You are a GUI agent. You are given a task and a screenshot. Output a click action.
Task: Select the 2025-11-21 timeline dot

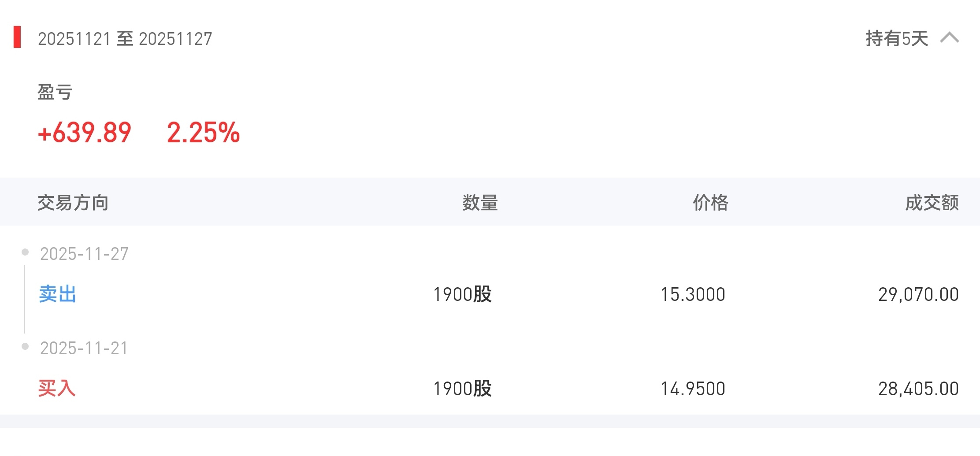click(25, 347)
